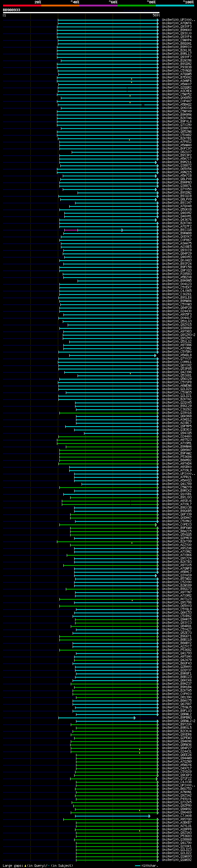
Task: Open hit UniRef100_Q93YF3
Action: (177, 26)
